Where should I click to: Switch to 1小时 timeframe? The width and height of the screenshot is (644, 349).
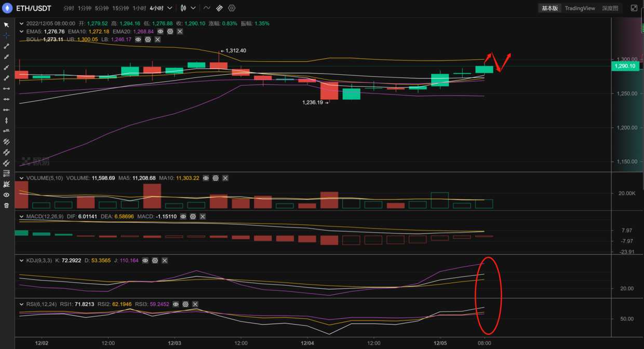[139, 8]
